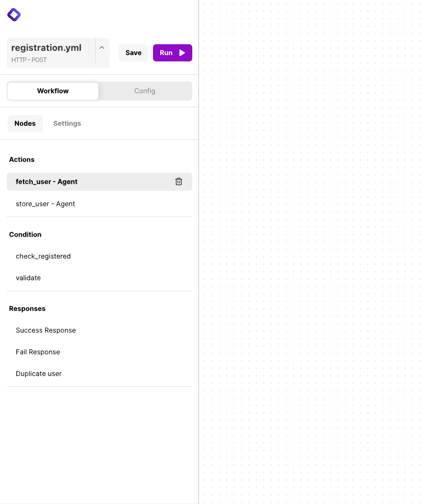Select the Fail Response node
This screenshot has height=504, width=427.
click(38, 352)
